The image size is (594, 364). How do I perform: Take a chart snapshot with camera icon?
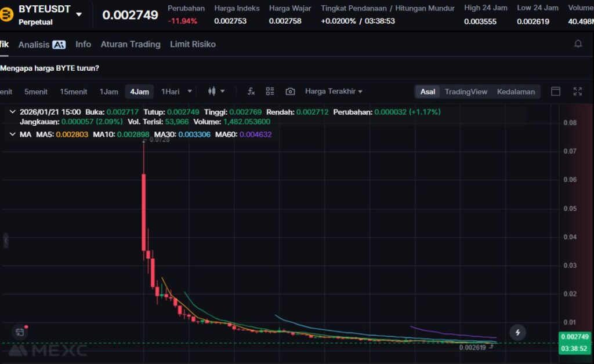290,92
